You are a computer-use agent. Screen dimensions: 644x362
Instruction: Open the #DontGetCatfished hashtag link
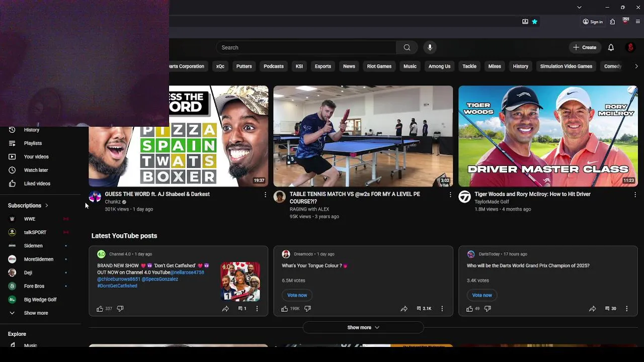click(117, 286)
